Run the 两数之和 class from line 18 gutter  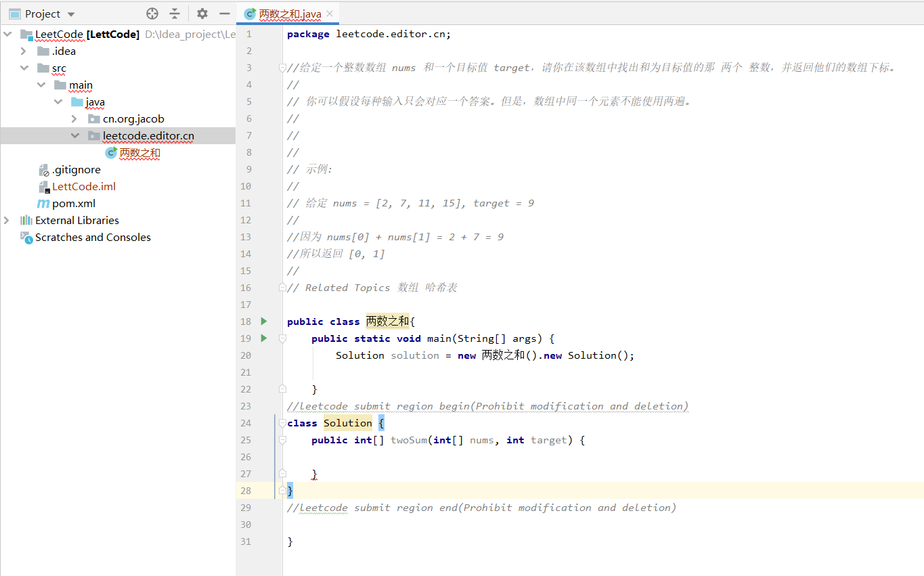263,322
